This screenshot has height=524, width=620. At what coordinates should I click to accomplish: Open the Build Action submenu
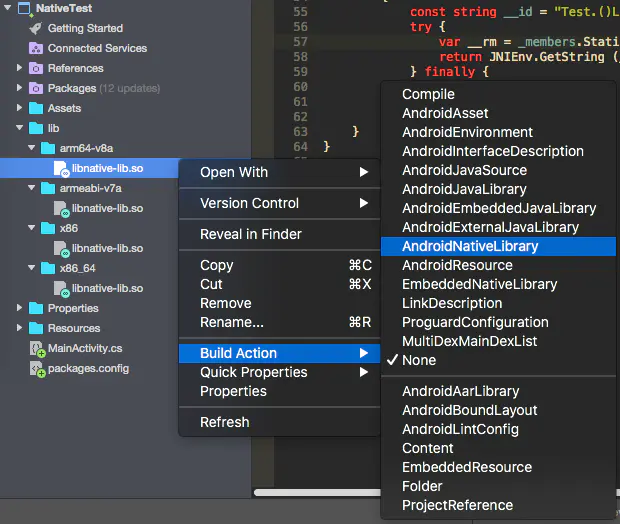pos(279,353)
